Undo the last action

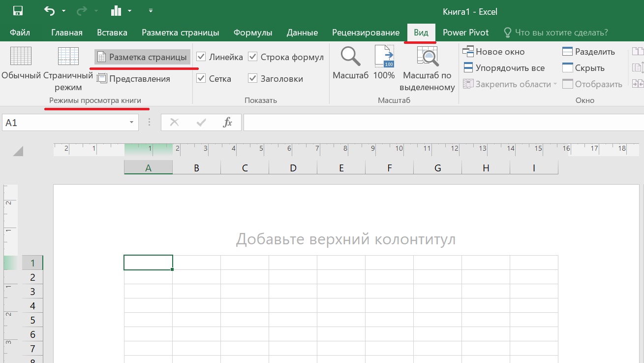click(49, 10)
